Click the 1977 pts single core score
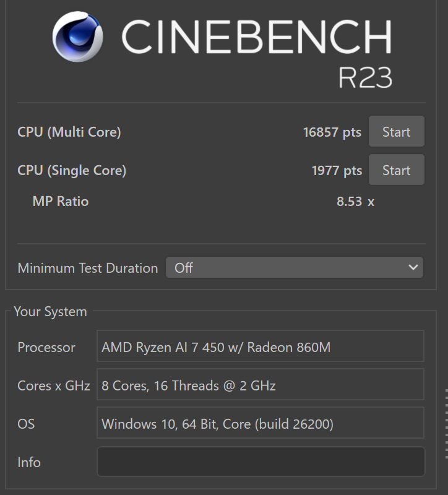448x495 pixels. click(x=337, y=171)
